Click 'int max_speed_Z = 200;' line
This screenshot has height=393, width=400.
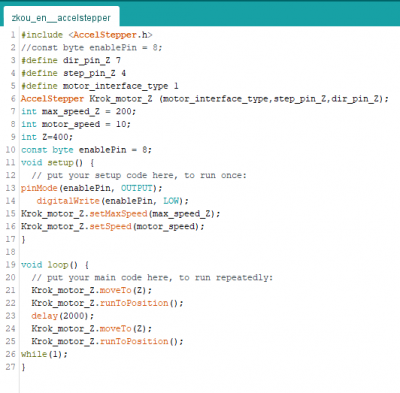click(x=79, y=111)
